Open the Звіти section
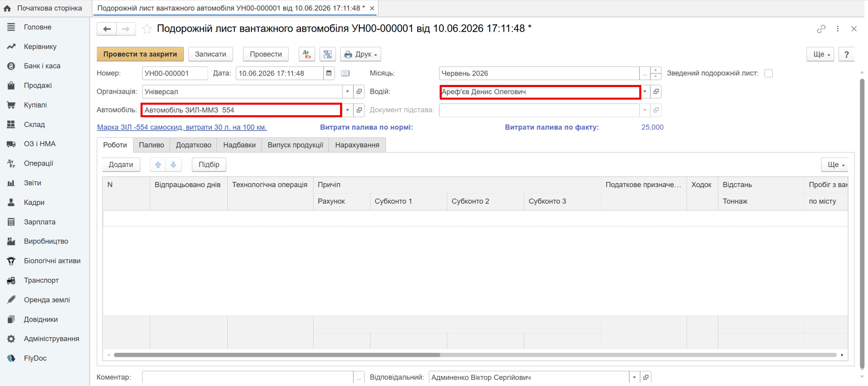This screenshot has width=868, height=386. [32, 183]
